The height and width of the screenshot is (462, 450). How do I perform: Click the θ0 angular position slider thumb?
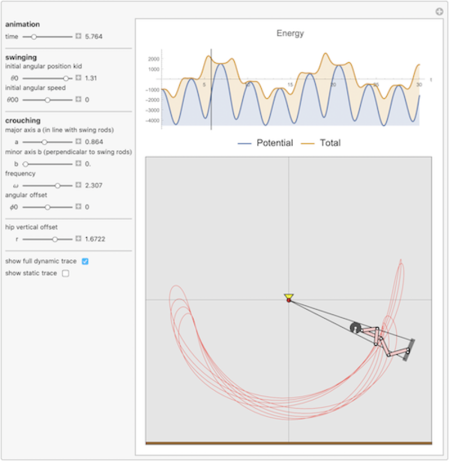click(x=66, y=78)
